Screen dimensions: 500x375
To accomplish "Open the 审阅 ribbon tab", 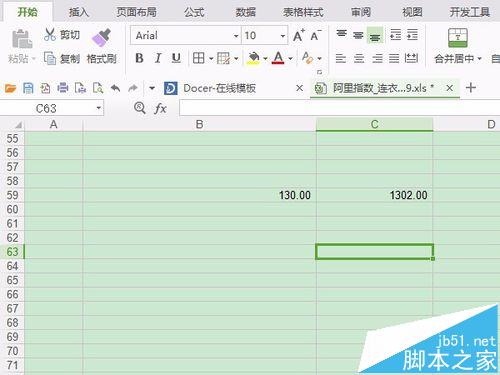I will click(x=361, y=12).
